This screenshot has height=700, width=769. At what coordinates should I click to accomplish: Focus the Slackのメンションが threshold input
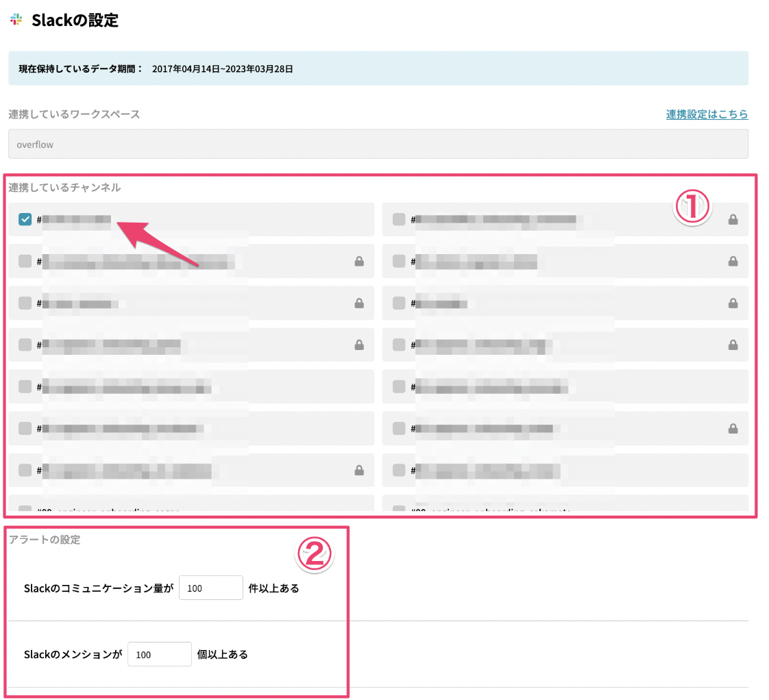(160, 654)
